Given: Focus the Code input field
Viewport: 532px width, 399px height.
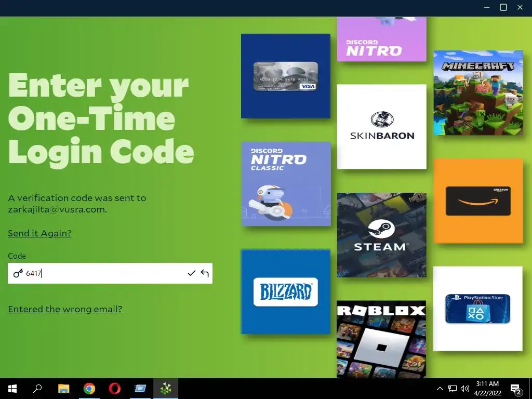Looking at the screenshot, I should (x=110, y=273).
